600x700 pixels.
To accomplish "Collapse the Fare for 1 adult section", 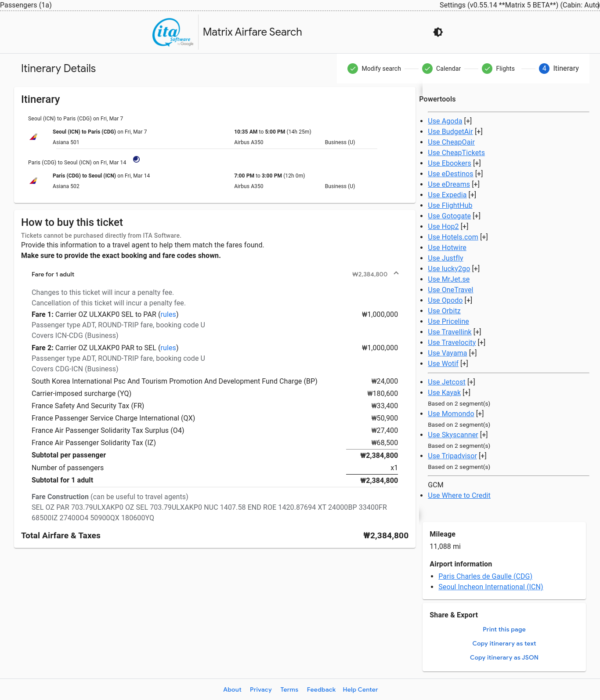I will (x=396, y=273).
